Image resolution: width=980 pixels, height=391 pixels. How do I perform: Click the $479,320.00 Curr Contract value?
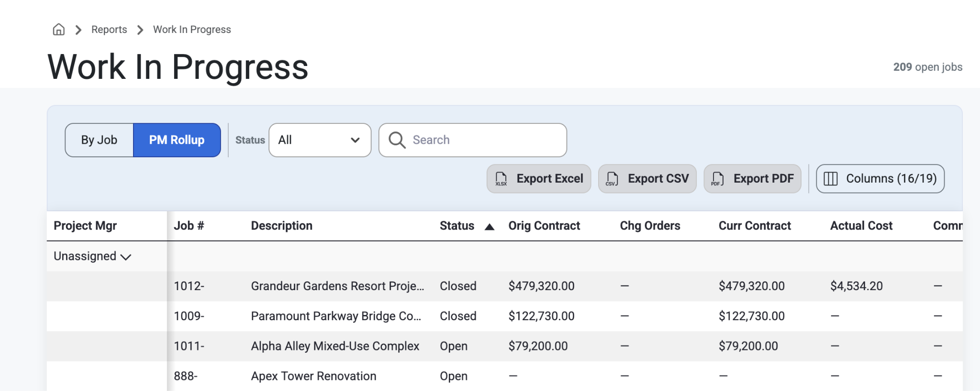coord(752,286)
